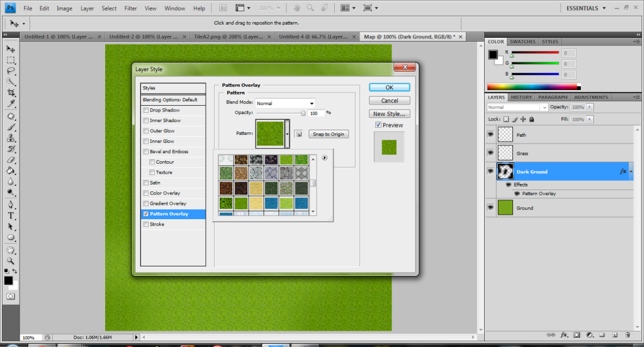Screen dimensions: 644x347
Task: Switch to the HISTORY panel tab
Action: point(521,98)
